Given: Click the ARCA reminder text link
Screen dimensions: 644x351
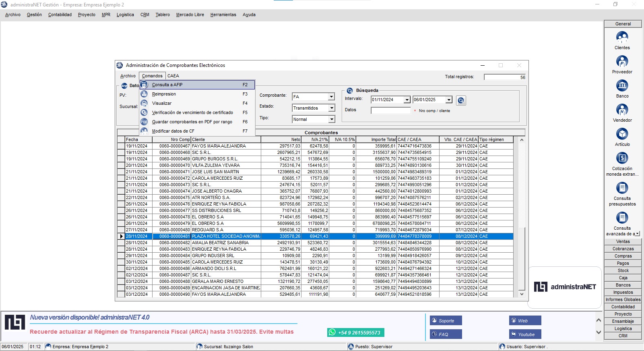Looking at the screenshot, I should pos(162,332).
